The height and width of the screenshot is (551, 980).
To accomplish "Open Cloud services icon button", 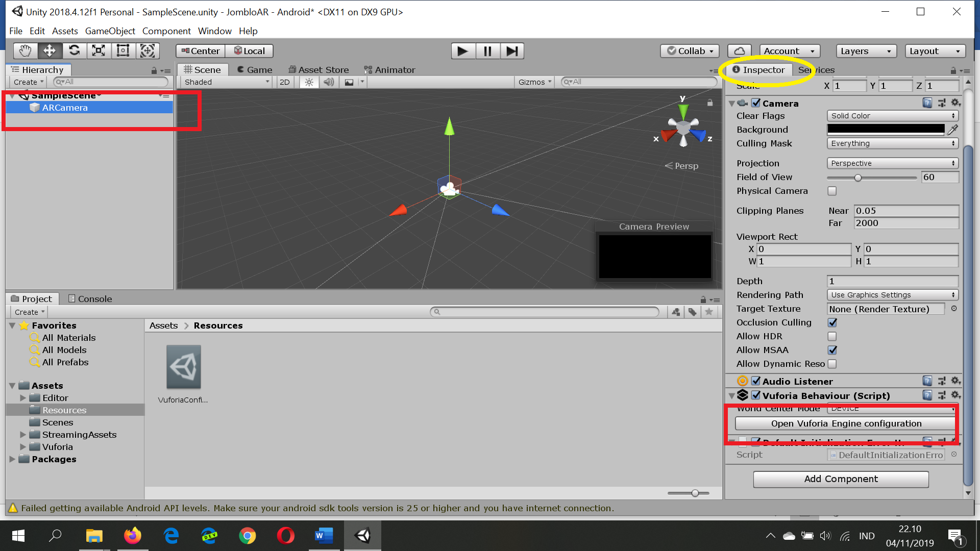I will coord(739,51).
